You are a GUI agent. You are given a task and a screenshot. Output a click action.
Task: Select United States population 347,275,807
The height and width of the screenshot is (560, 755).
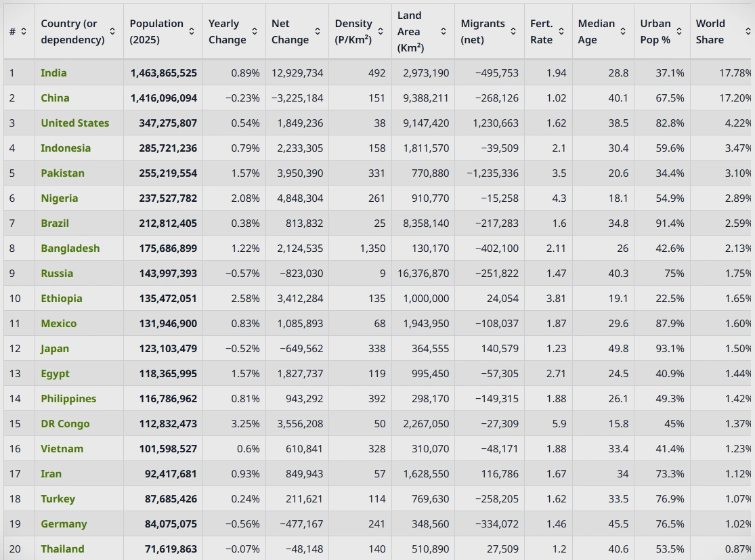coord(168,123)
